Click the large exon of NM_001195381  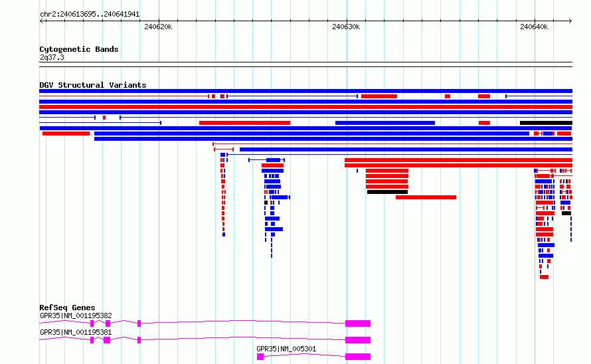click(358, 340)
